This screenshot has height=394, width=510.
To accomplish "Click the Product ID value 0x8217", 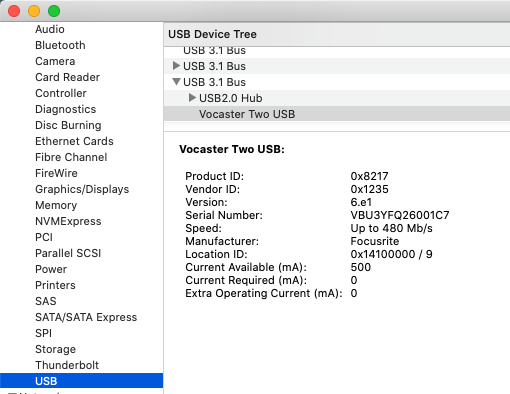I will click(369, 176).
